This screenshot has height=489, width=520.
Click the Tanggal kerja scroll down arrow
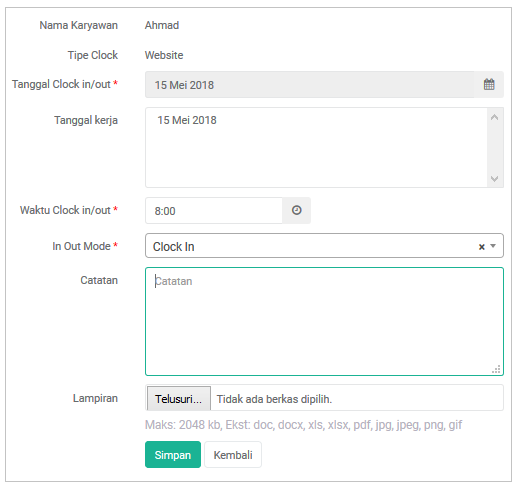pos(495,179)
